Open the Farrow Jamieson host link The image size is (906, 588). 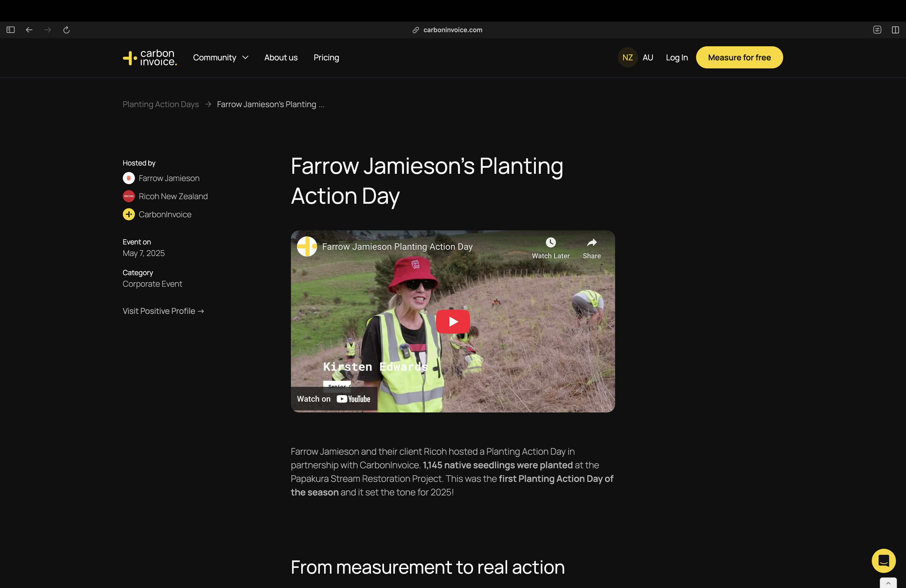[x=169, y=178]
